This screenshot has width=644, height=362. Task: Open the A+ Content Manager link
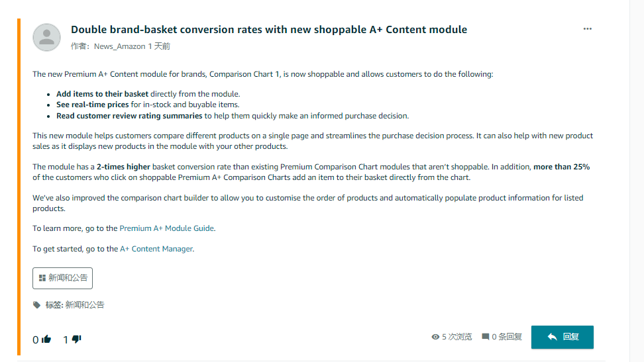(x=156, y=249)
